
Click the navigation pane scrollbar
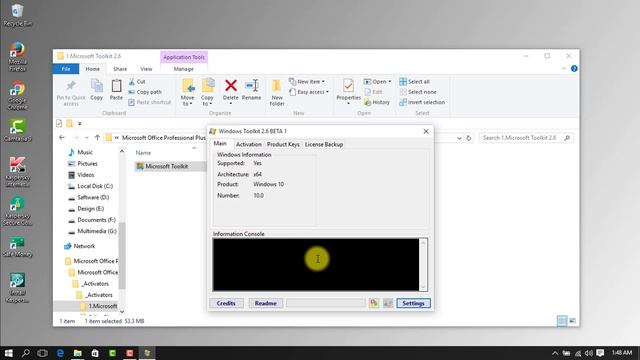point(122,256)
